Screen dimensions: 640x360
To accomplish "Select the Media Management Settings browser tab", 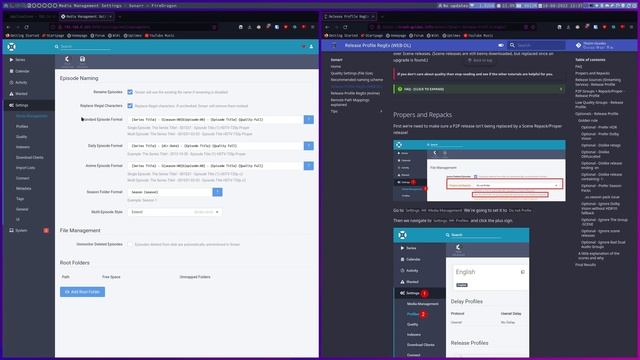I will pyautogui.click(x=87, y=17).
